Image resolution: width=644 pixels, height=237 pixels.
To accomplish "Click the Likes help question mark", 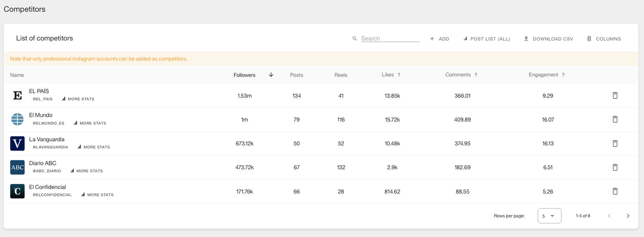I will (399, 75).
